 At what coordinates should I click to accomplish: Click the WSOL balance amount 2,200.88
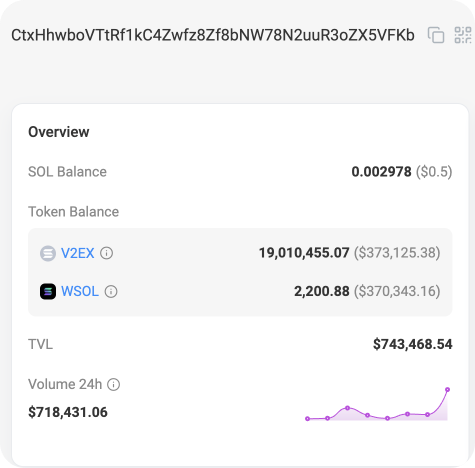[322, 291]
